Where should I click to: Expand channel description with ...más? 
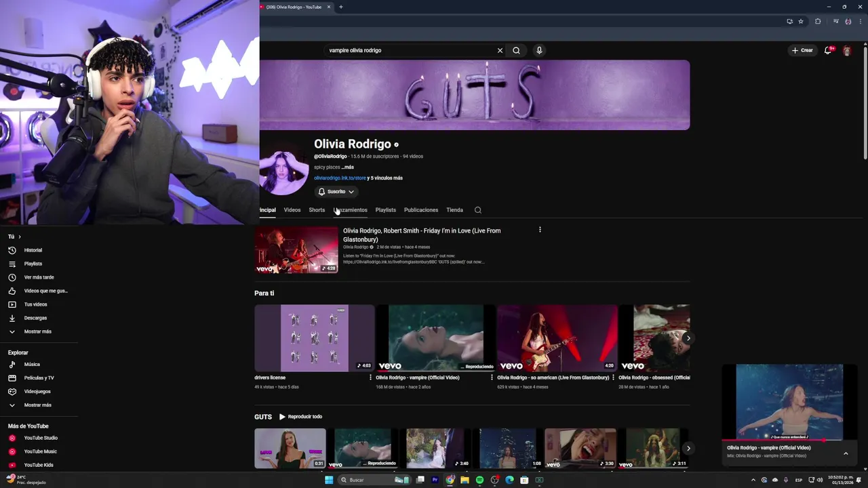348,167
